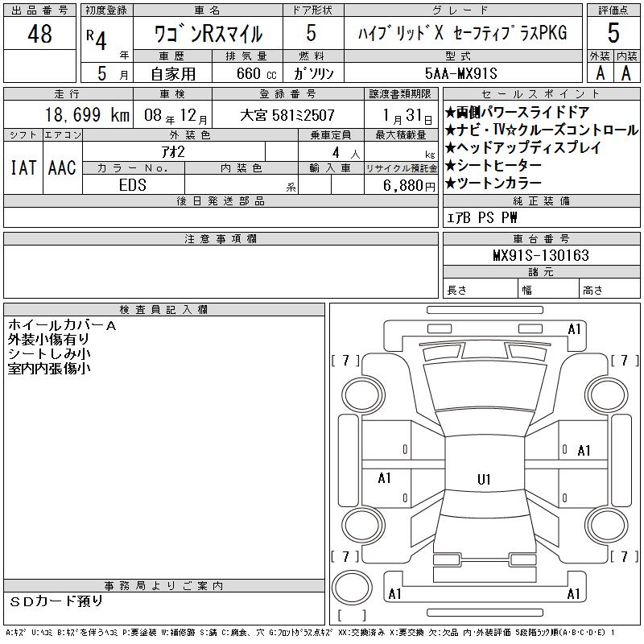Select the model code 5AA-MX91S
This screenshot has width=644, height=644.
(460, 73)
